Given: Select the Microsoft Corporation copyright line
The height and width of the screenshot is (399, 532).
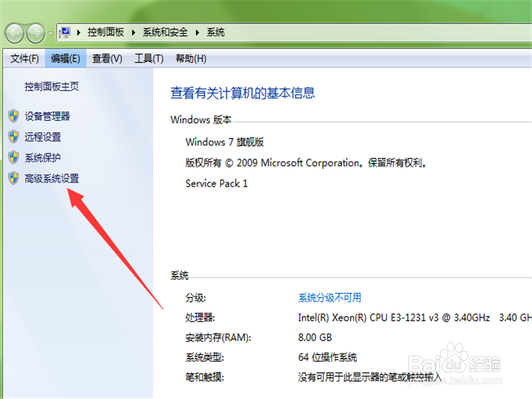Looking at the screenshot, I should (306, 163).
